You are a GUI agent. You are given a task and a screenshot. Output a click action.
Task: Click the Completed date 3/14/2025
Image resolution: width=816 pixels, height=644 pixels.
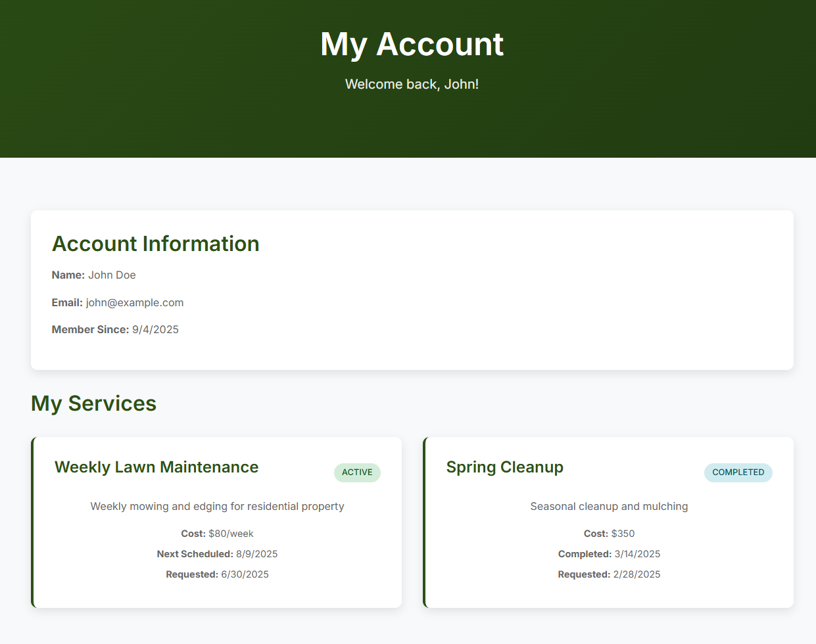(x=637, y=555)
